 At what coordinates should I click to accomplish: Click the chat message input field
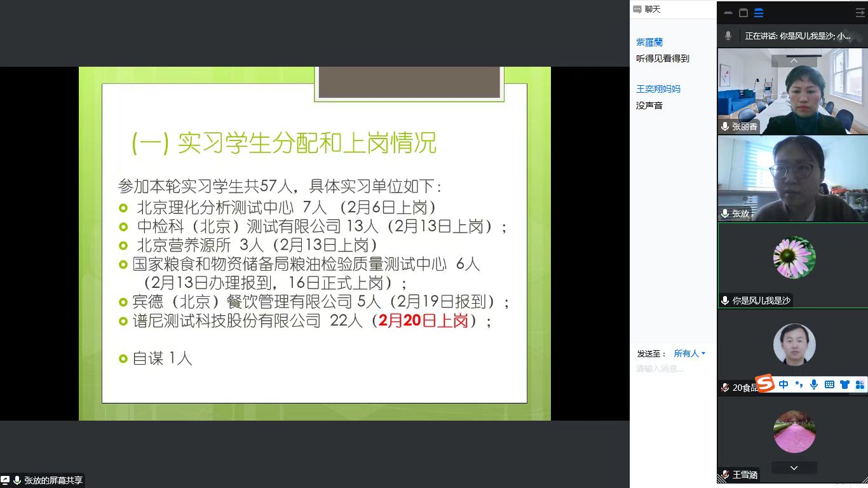click(674, 369)
